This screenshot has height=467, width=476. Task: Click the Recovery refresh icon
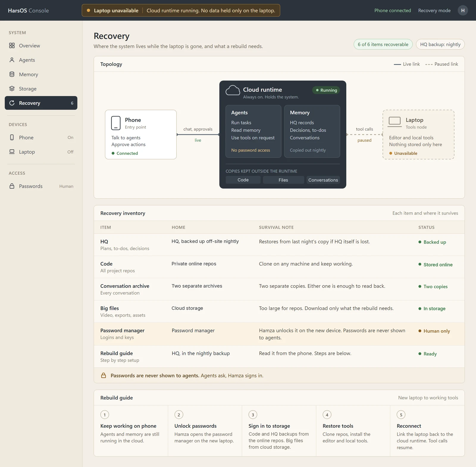pyautogui.click(x=12, y=103)
